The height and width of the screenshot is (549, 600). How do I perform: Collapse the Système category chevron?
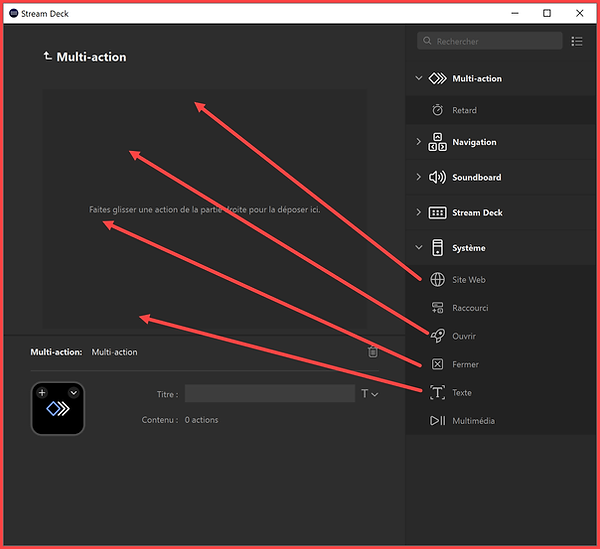click(419, 248)
